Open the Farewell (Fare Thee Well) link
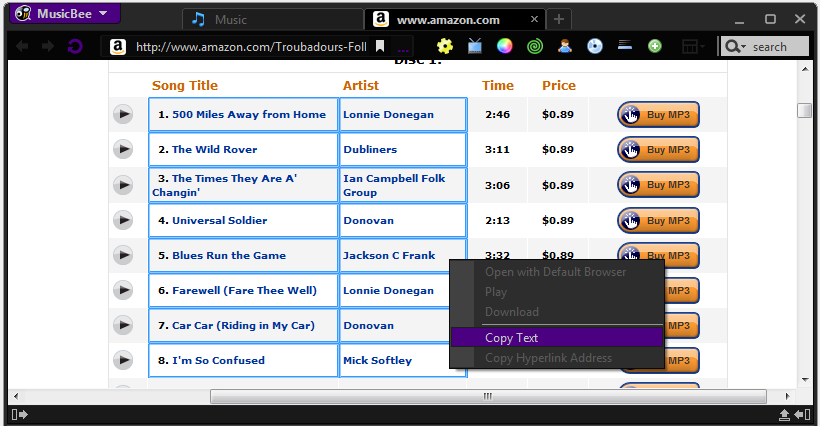 tap(244, 291)
